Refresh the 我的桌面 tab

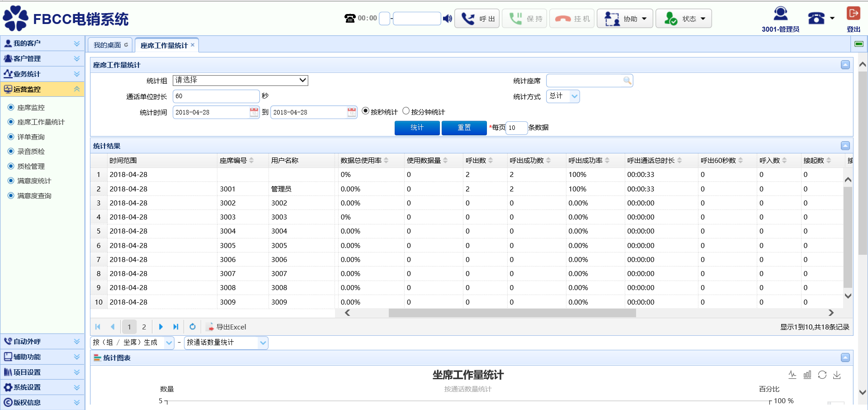pos(126,45)
